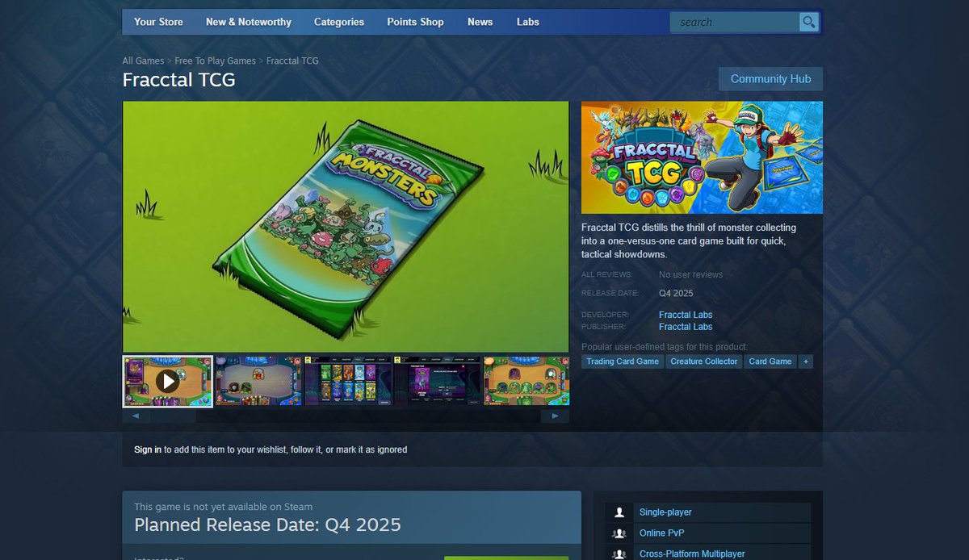Add a tag with plus button
This screenshot has width=969, height=560.
click(x=805, y=361)
